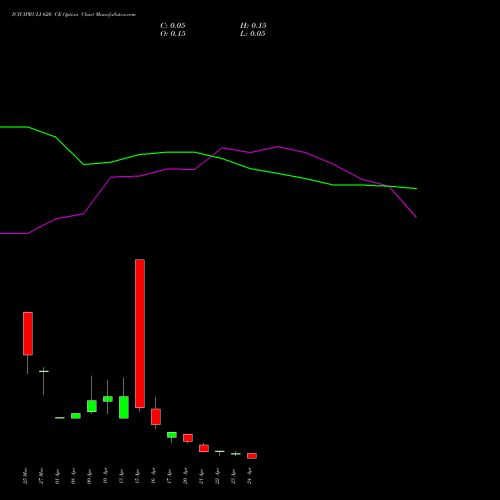Select the red candle on 21 Apr
Screen dimensions: 500x500
tap(204, 448)
